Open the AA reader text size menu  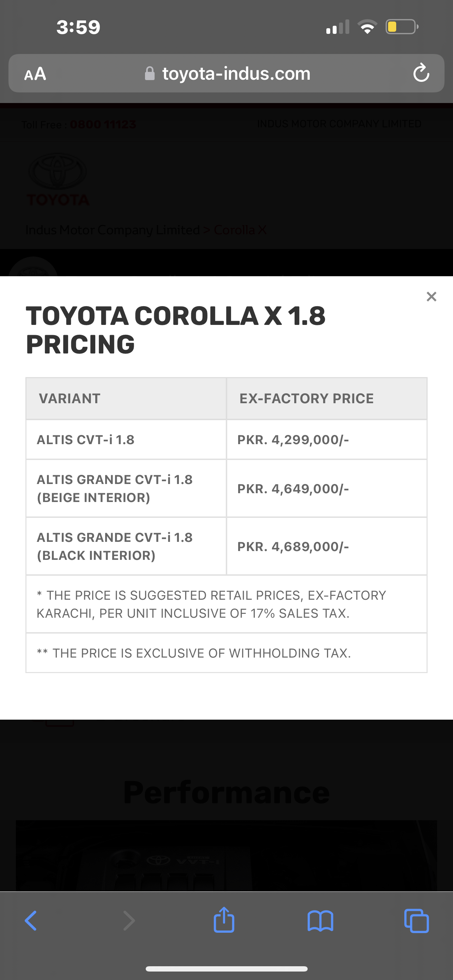(x=35, y=74)
